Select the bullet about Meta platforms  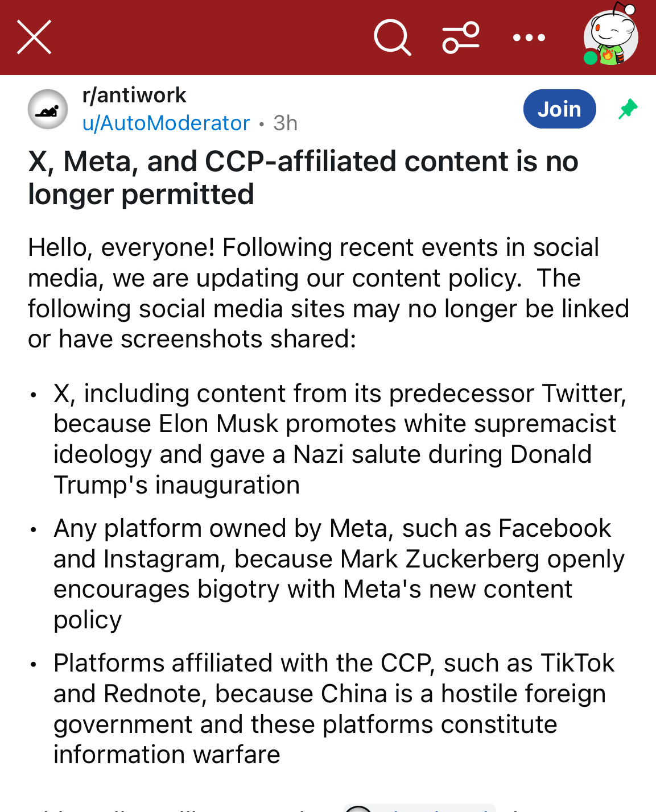(339, 574)
